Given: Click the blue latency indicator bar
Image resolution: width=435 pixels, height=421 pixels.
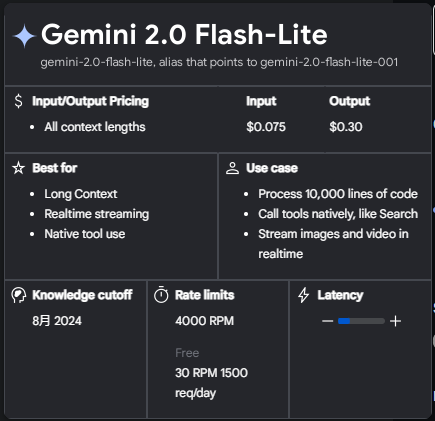Looking at the screenshot, I should (x=344, y=321).
